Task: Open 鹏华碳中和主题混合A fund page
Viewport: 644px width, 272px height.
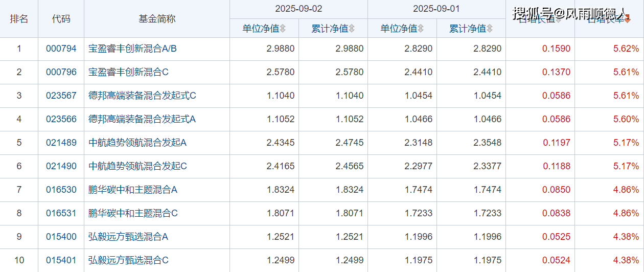Action: (x=133, y=190)
